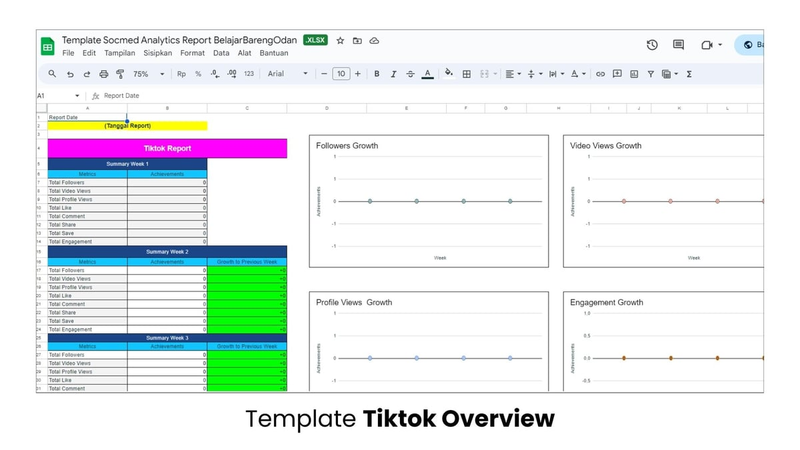Screen dimensions: 800x450
Task: Decrease font size with minus button
Action: click(x=324, y=74)
